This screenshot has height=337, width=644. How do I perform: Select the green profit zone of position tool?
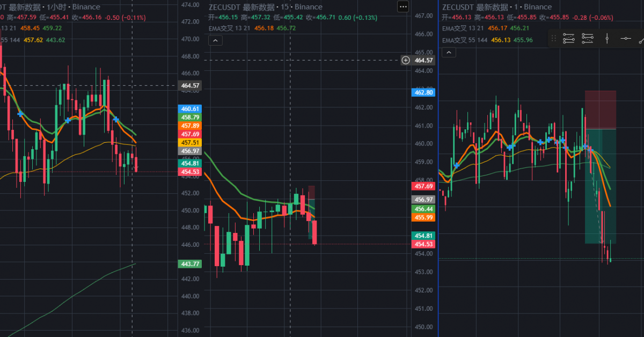coord(600,186)
